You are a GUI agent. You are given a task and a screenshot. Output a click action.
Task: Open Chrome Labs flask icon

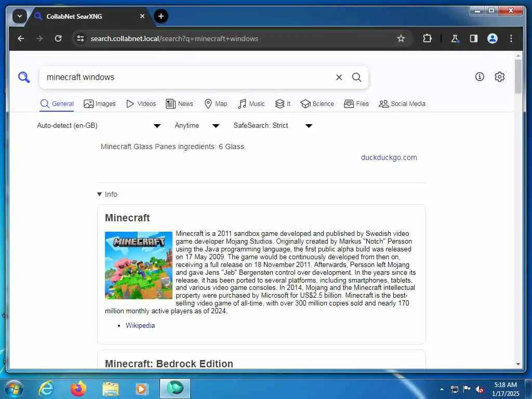(x=455, y=38)
